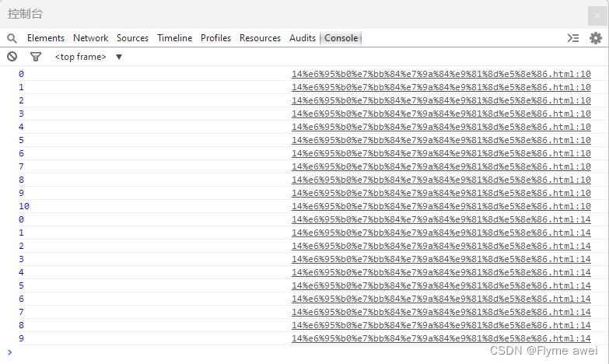The width and height of the screenshot is (609, 364).
Task: Open the html:10 source link for value 9
Action: pos(441,193)
